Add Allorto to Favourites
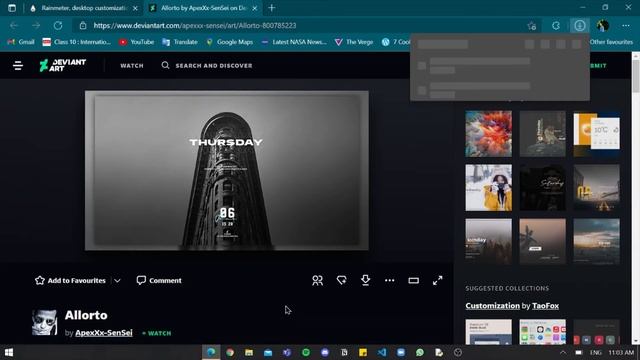The height and width of the screenshot is (360, 640). (70, 280)
